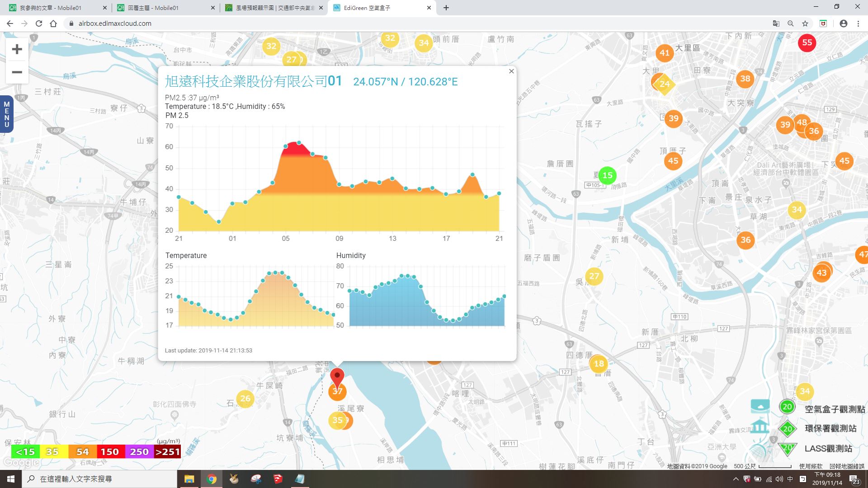Switch to 風場預報顯示圖 weather bureau tab
Image resolution: width=868 pixels, height=488 pixels.
pyautogui.click(x=274, y=8)
